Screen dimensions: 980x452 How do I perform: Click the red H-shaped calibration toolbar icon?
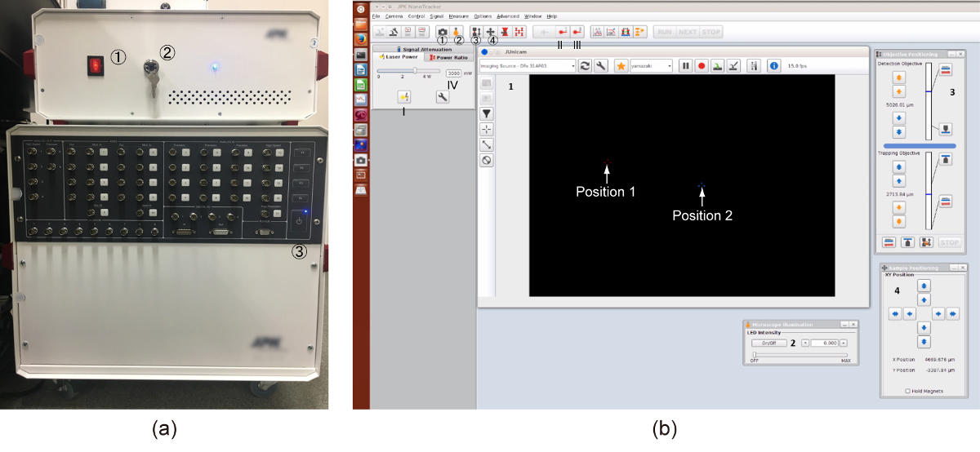[518, 31]
